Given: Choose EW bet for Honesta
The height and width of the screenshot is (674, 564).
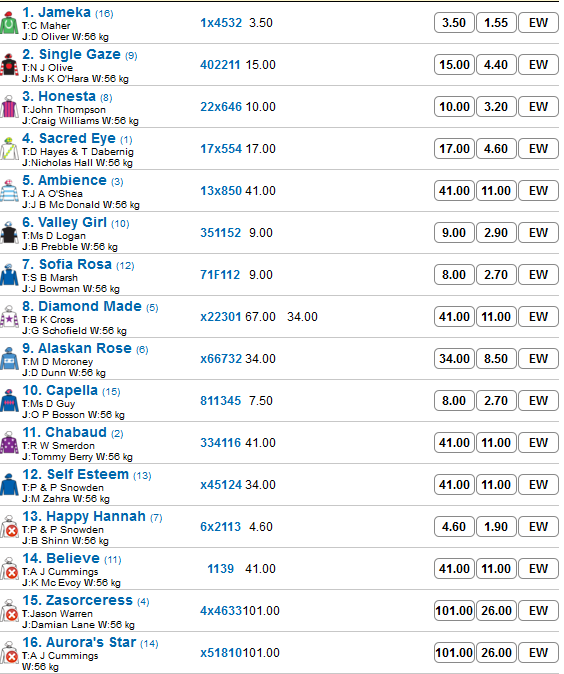Looking at the screenshot, I should tap(538, 107).
